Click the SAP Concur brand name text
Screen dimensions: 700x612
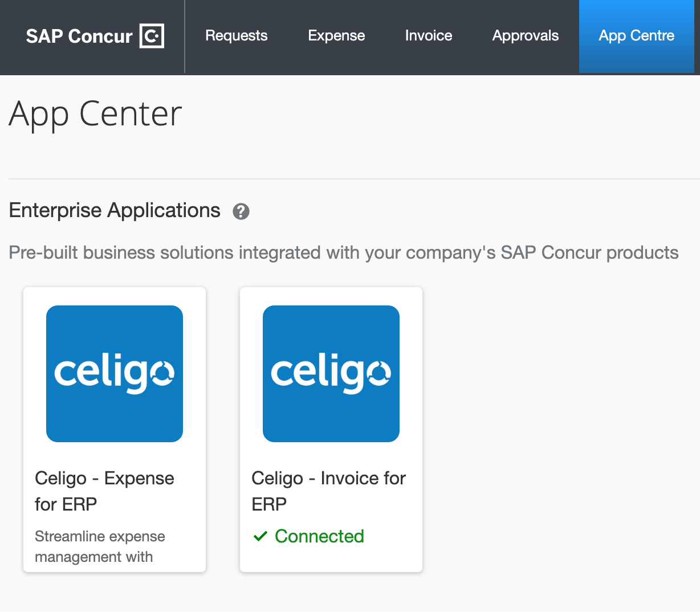tap(79, 36)
